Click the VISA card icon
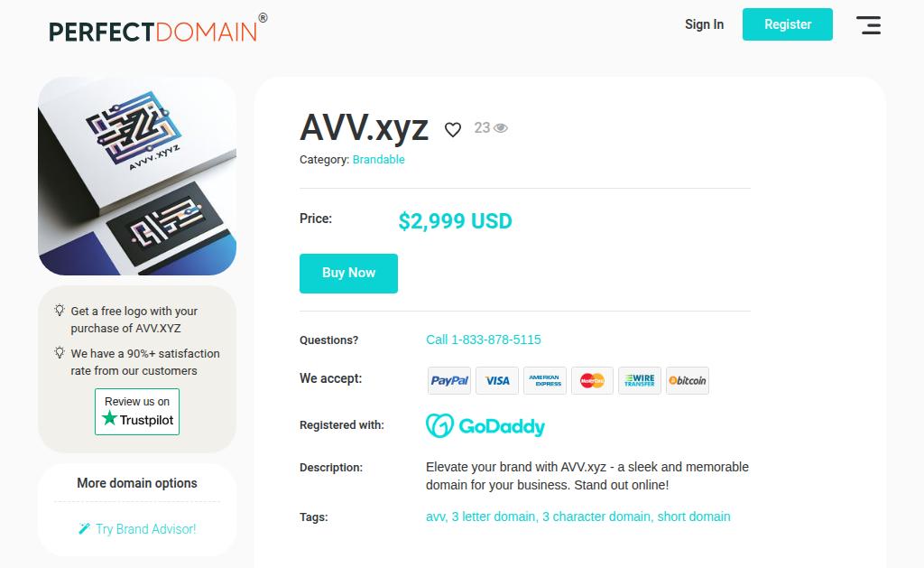Image resolution: width=924 pixels, height=568 pixels. click(x=497, y=381)
